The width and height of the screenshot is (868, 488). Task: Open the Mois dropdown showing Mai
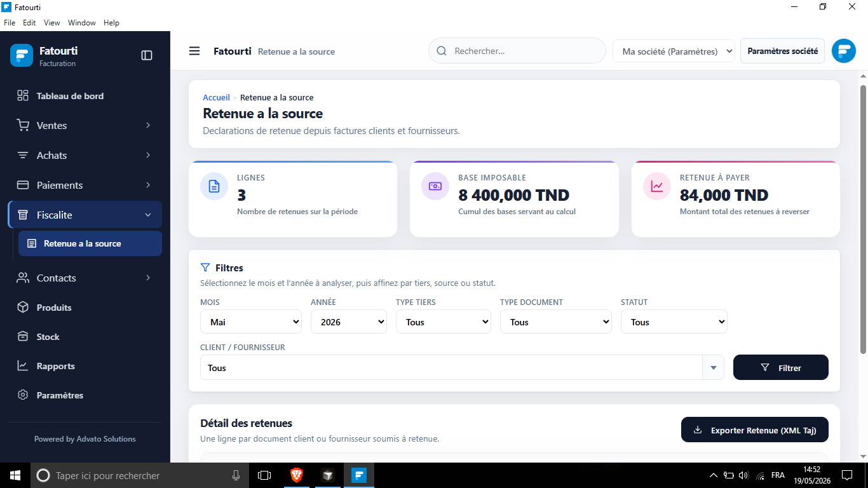251,322
